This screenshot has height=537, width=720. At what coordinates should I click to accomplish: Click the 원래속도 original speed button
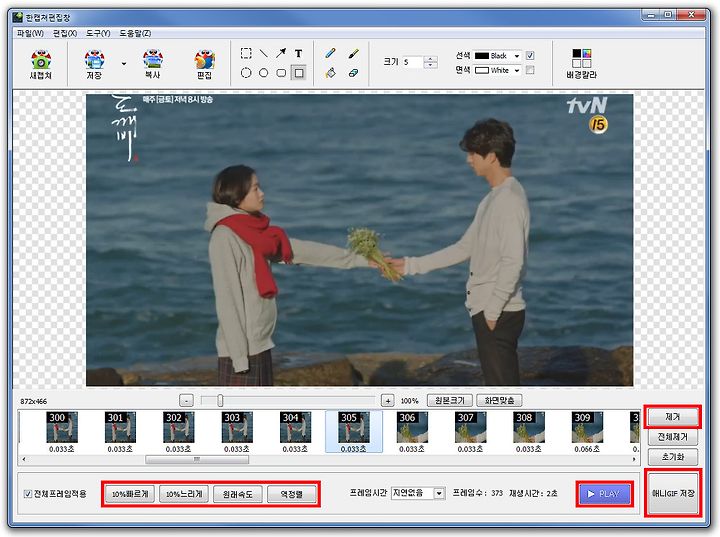coord(238,494)
